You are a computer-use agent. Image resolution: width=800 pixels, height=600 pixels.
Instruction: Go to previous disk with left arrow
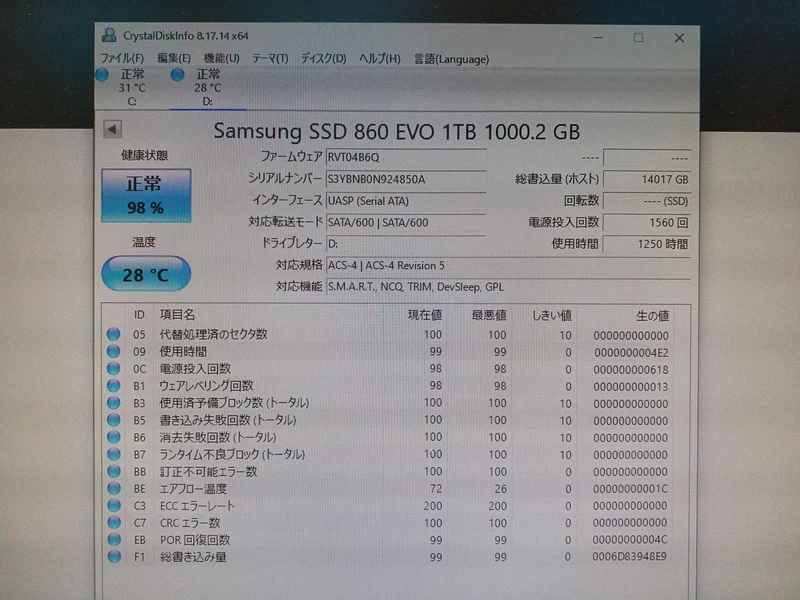112,129
